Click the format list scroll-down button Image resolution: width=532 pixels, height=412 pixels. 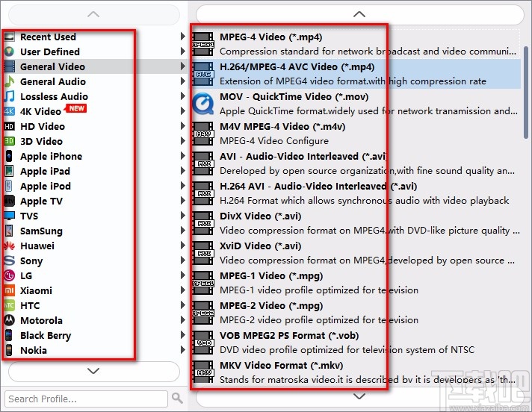(360, 397)
